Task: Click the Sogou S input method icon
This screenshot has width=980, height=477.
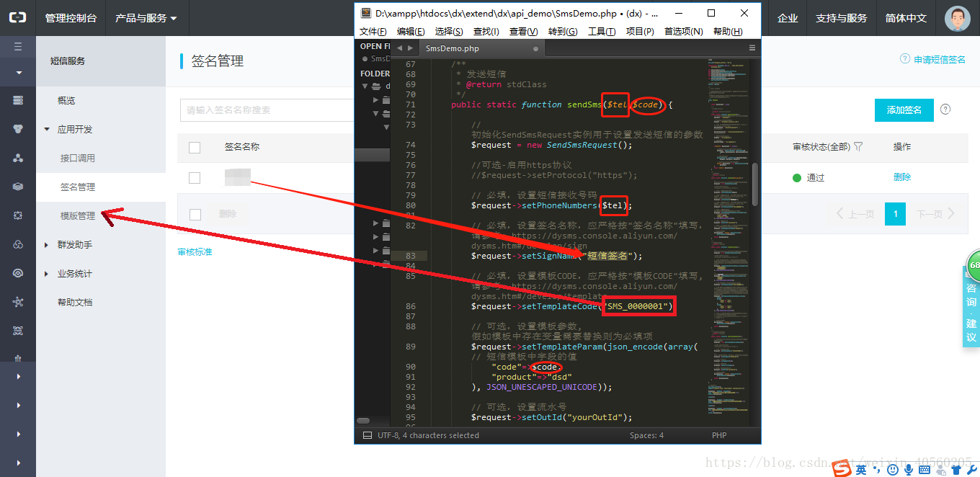Action: click(x=842, y=469)
